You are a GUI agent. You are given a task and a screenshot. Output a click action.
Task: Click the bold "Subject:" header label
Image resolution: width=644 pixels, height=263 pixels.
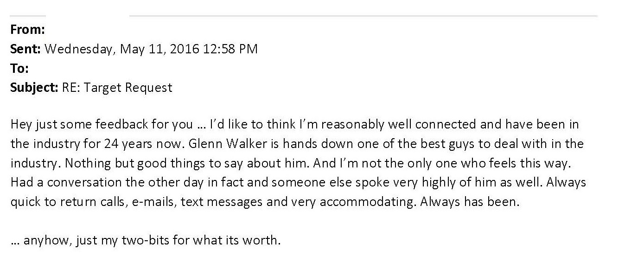pos(34,88)
